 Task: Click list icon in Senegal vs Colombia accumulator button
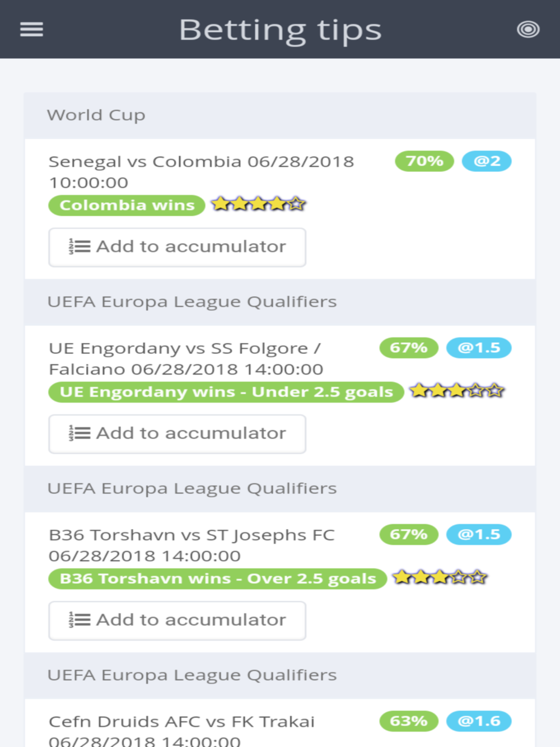(80, 247)
